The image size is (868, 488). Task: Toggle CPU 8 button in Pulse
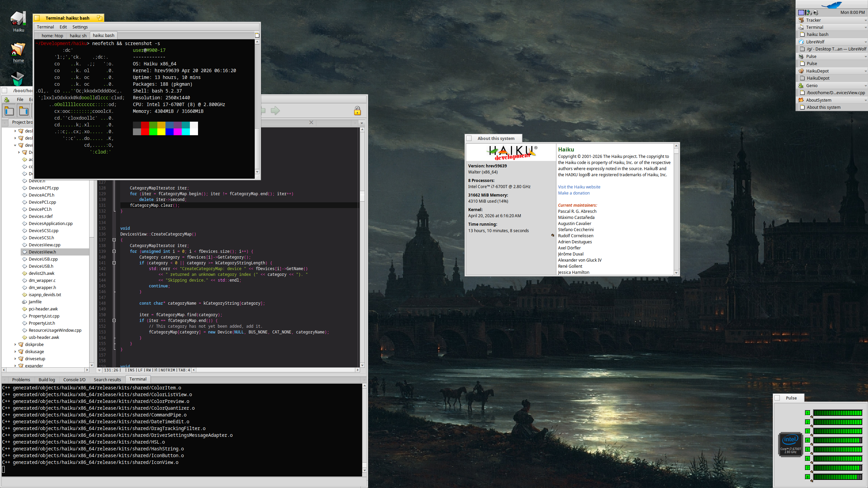(x=807, y=477)
